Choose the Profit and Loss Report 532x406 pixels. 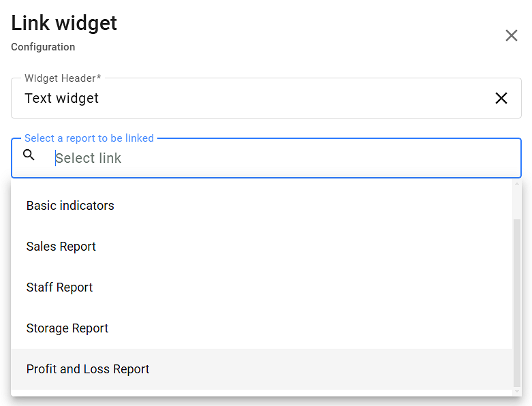point(88,369)
